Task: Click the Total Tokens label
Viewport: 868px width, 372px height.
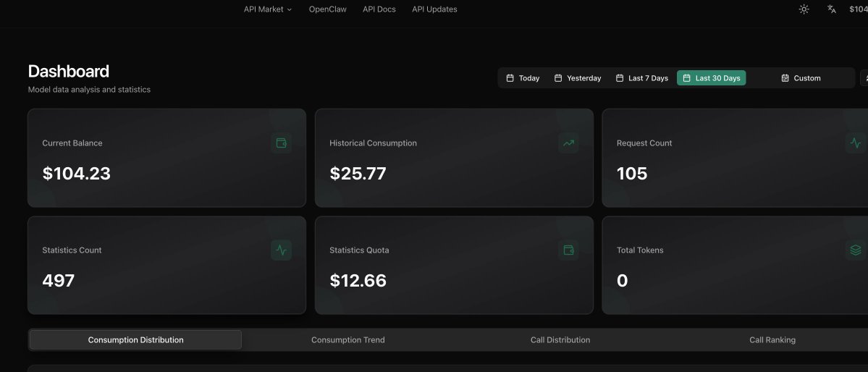Action: pyautogui.click(x=640, y=250)
